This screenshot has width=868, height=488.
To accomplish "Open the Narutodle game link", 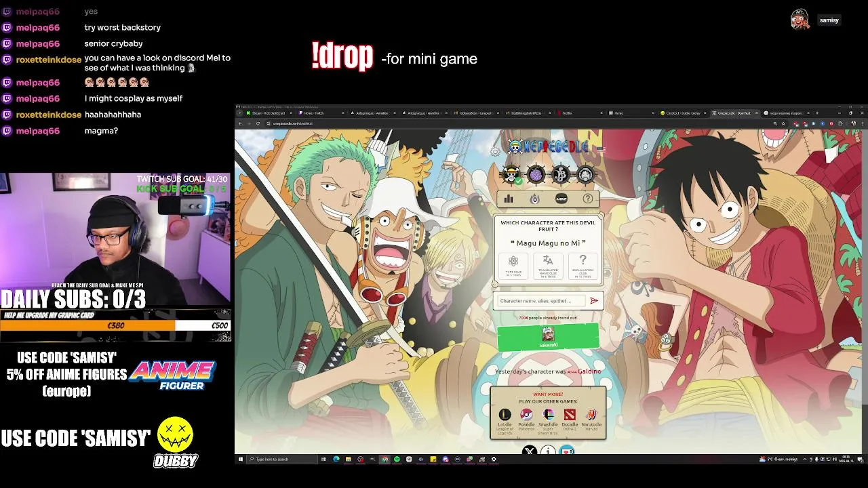I will [591, 419].
